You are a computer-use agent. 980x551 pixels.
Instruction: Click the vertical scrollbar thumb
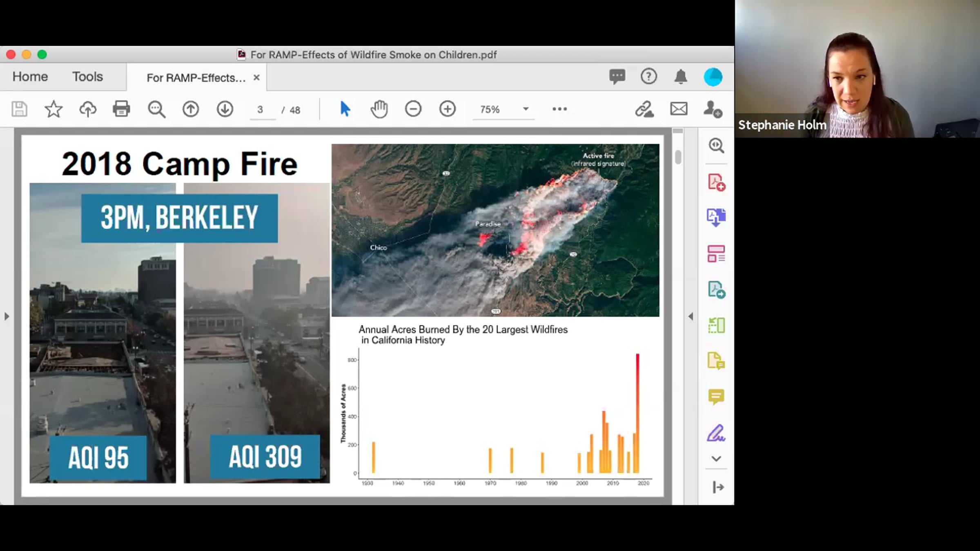click(678, 157)
